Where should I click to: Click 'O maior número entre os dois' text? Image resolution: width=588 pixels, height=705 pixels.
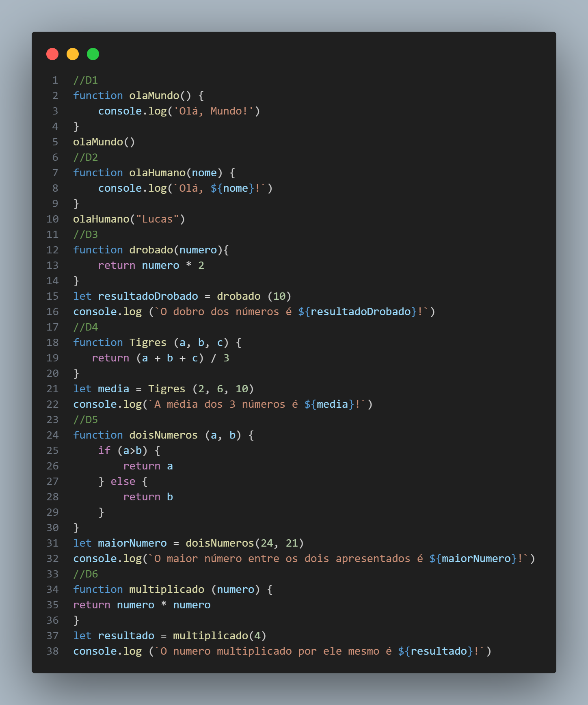(x=242, y=558)
